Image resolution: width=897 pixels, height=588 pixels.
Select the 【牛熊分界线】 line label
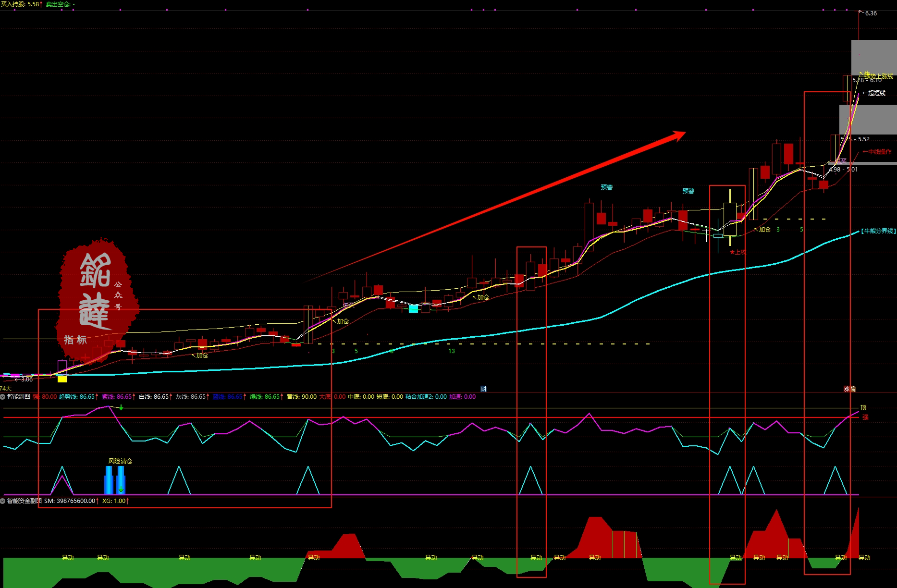pyautogui.click(x=878, y=231)
